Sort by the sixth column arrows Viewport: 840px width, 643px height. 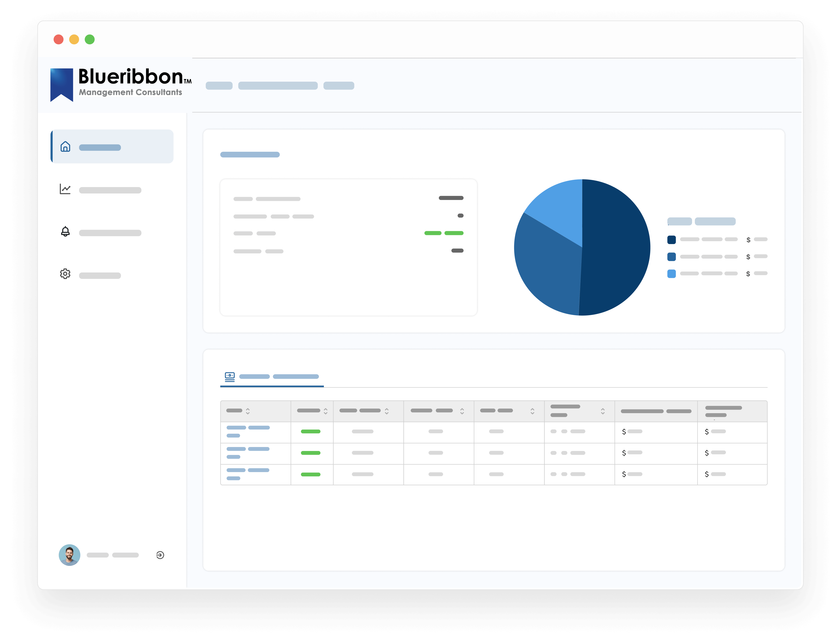pos(603,411)
